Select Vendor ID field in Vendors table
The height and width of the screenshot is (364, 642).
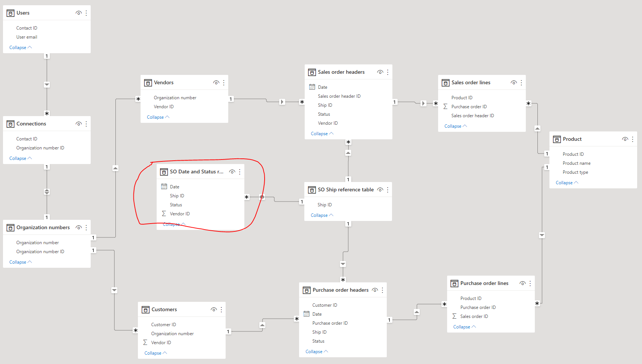[164, 107]
